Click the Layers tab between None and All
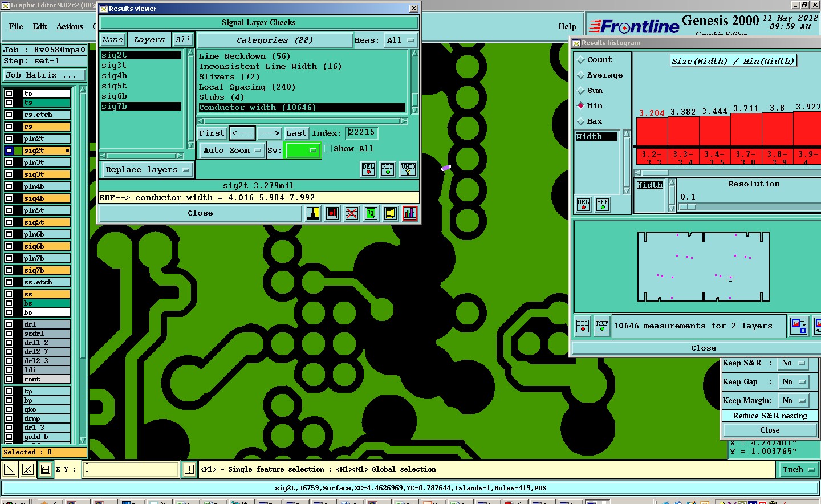The image size is (821, 504). coord(149,40)
